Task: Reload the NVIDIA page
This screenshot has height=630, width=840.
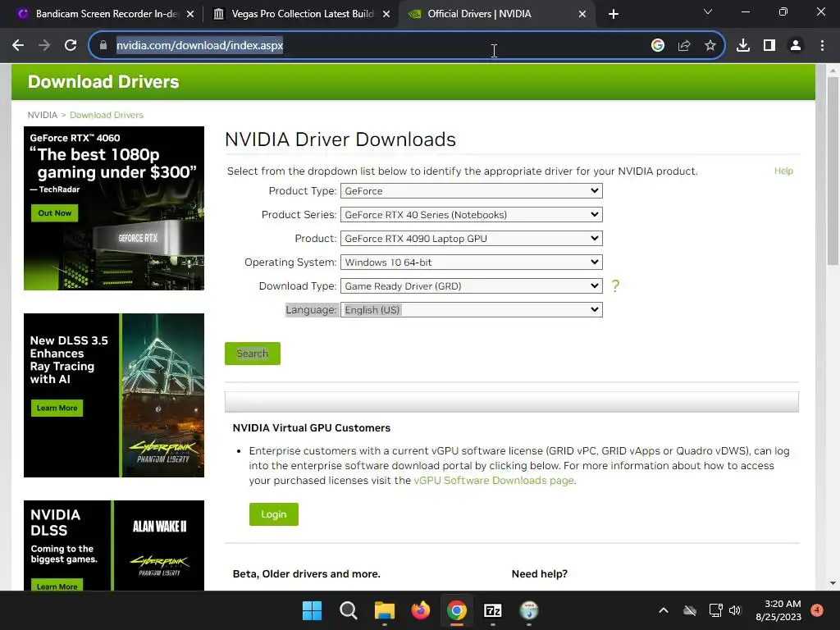Action: [x=71, y=46]
